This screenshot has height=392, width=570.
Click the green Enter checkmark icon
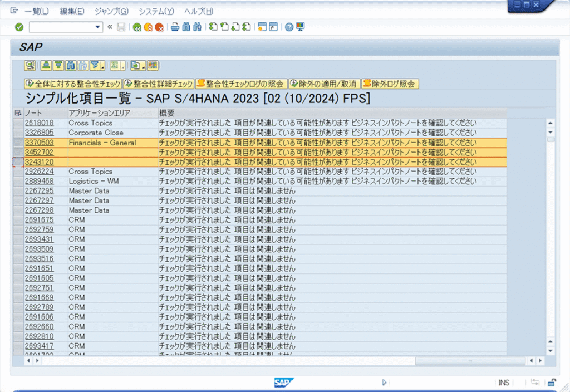(x=19, y=27)
